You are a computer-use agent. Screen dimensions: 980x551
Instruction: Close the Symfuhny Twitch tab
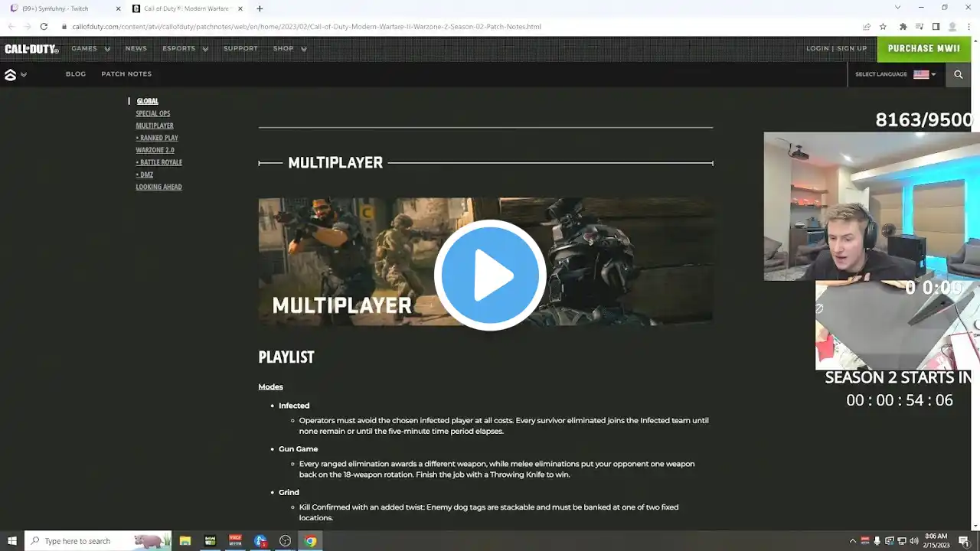tap(118, 8)
